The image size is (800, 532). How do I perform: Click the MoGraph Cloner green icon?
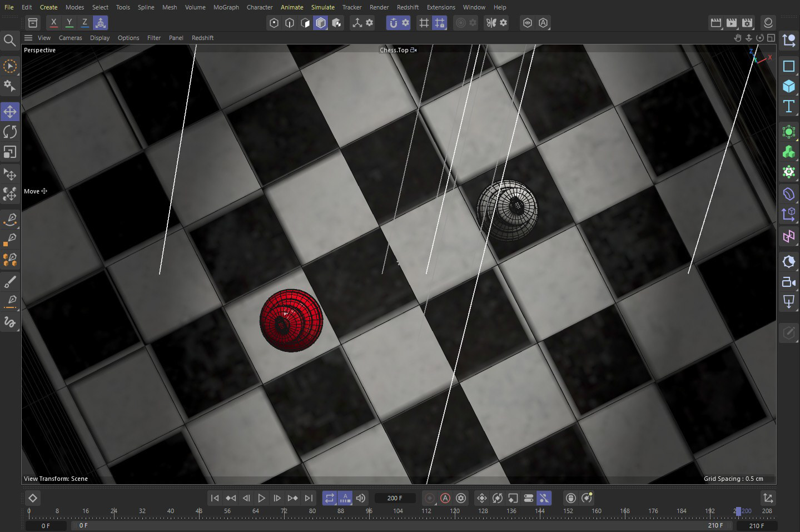[x=788, y=152]
